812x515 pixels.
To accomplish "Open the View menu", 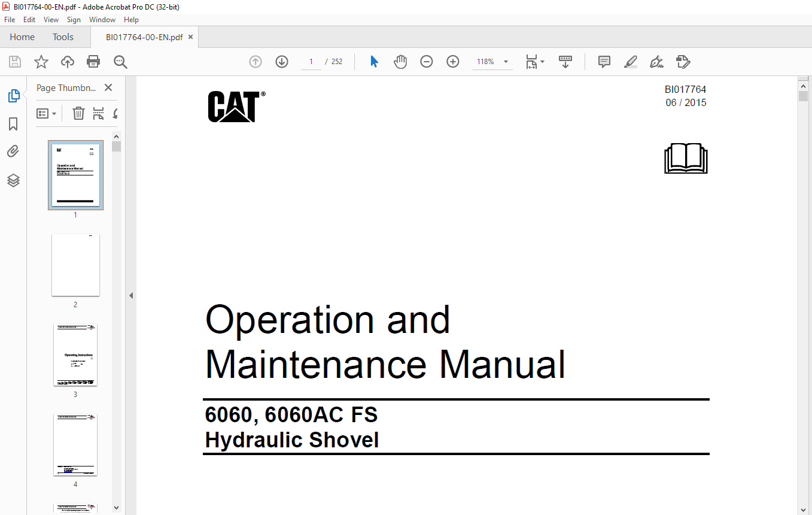I will point(51,20).
